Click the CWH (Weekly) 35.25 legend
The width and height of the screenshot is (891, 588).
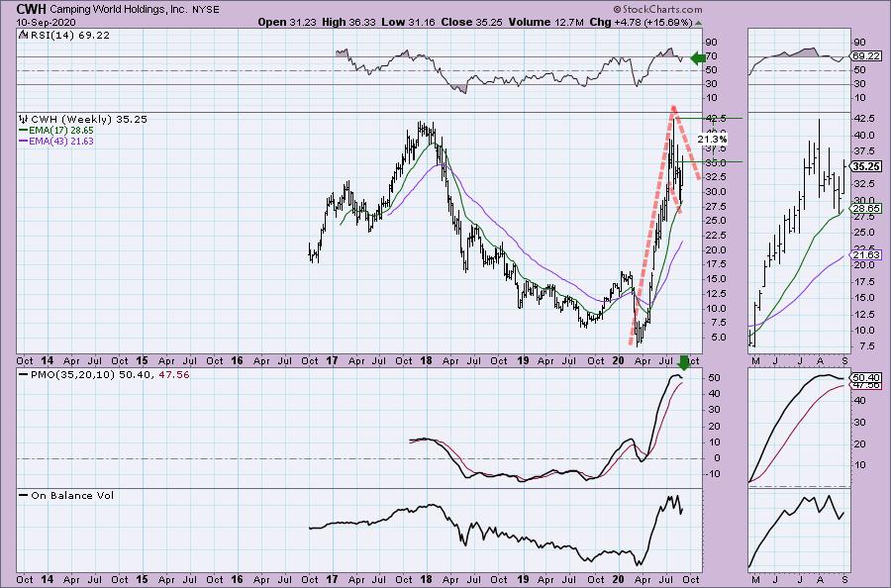pyautogui.click(x=89, y=120)
